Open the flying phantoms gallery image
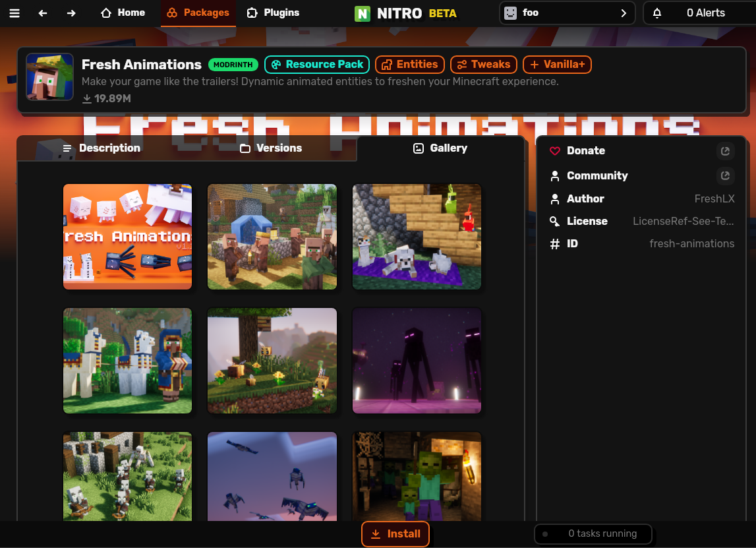 tap(272, 476)
